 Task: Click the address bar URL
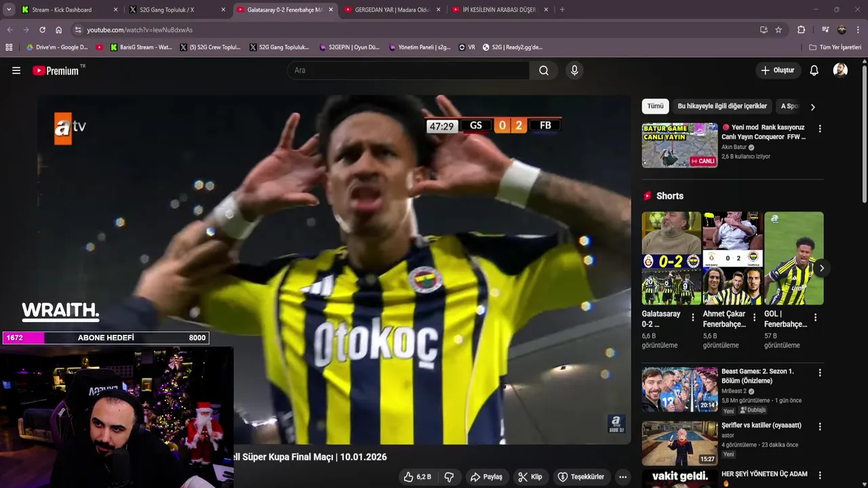(140, 30)
